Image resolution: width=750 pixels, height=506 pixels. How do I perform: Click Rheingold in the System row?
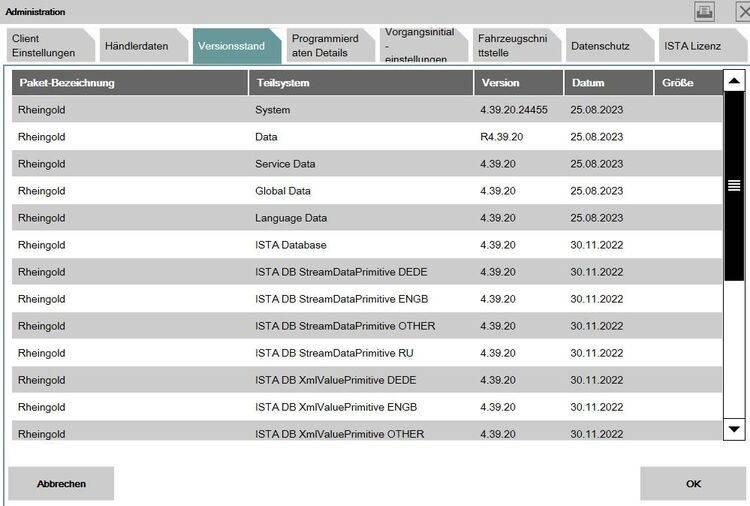point(42,110)
